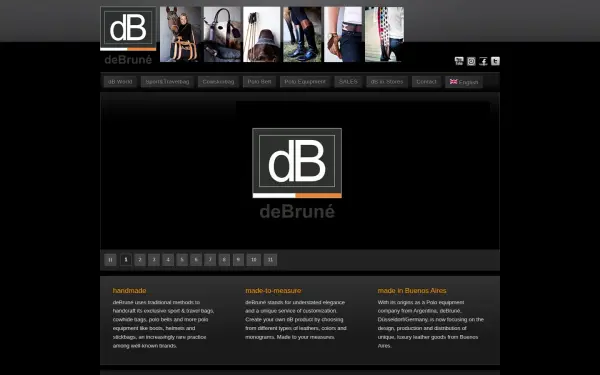Open the polo belt and glove photo
This screenshot has width=600, height=375.
(x=343, y=34)
